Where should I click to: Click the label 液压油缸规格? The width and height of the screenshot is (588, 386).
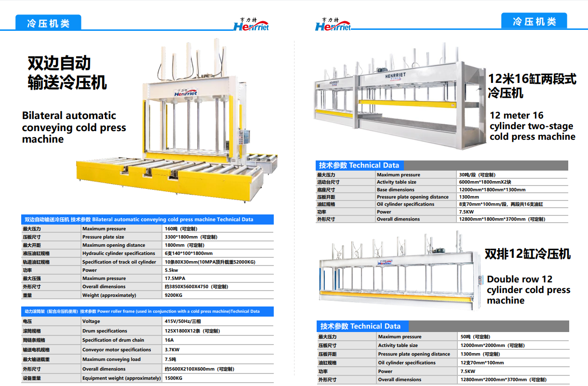[36, 253]
